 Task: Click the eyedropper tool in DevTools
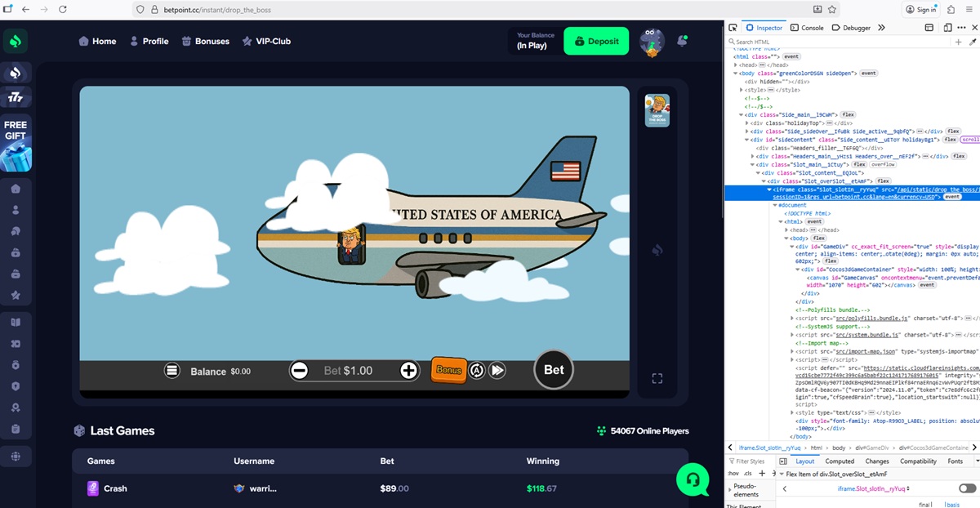tap(973, 42)
